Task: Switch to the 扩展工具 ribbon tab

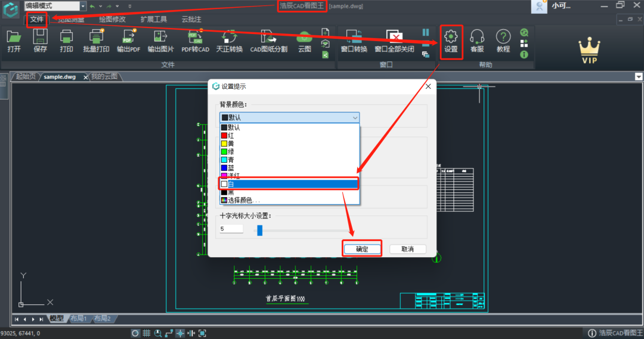Action: 153,19
